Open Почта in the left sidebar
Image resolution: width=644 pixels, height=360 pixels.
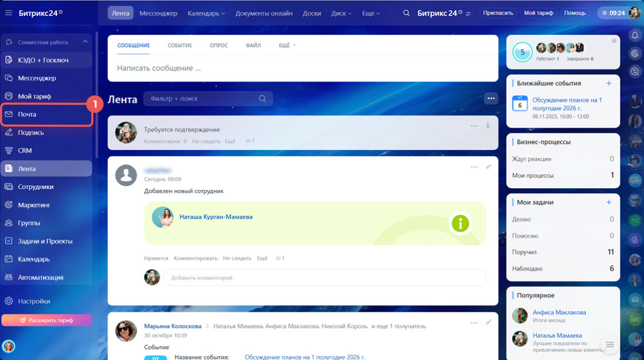click(27, 114)
